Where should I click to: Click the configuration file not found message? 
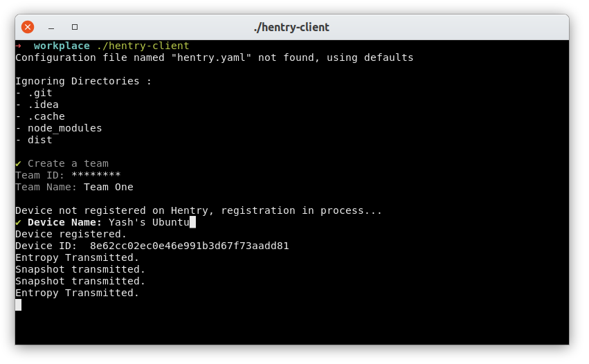click(214, 57)
